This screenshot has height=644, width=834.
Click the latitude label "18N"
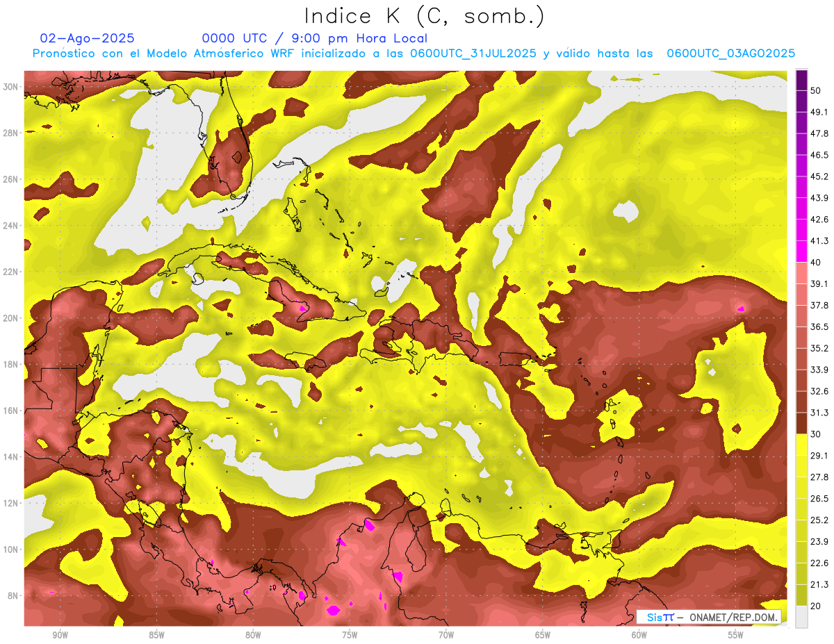12,364
